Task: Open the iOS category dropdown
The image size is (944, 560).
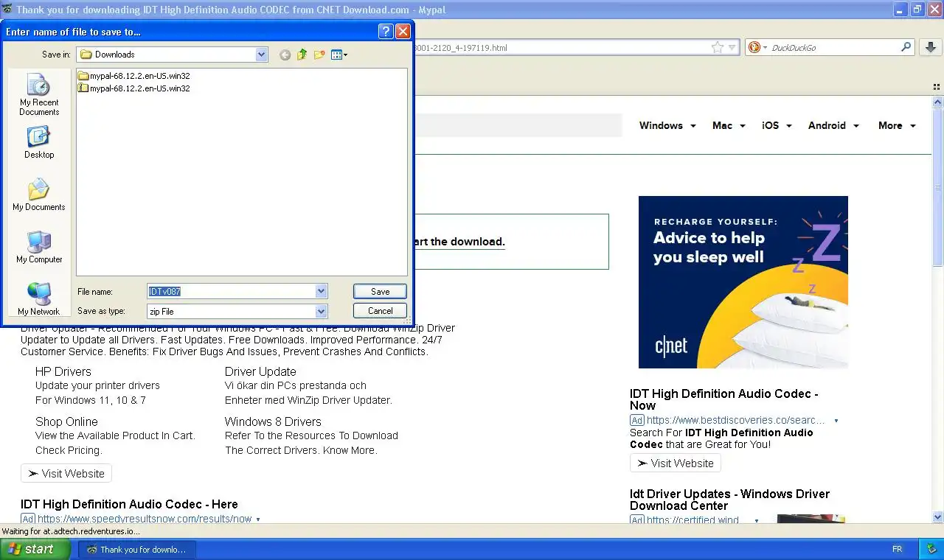Action: coord(777,125)
